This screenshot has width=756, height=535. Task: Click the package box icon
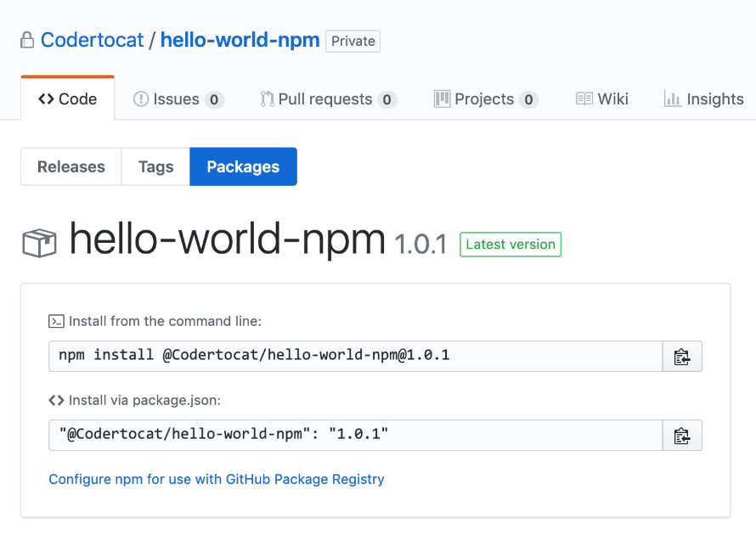(40, 242)
